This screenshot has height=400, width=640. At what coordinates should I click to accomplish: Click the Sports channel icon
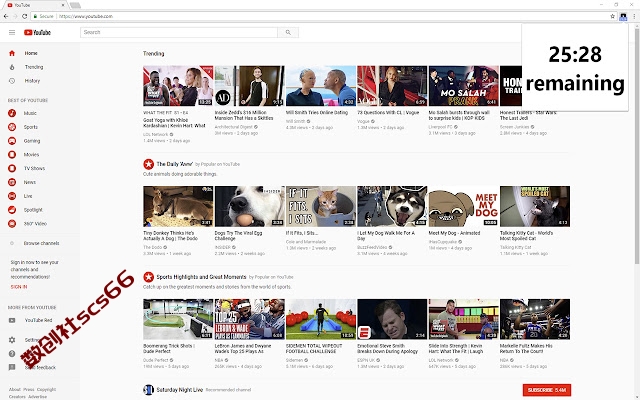pyautogui.click(x=12, y=127)
